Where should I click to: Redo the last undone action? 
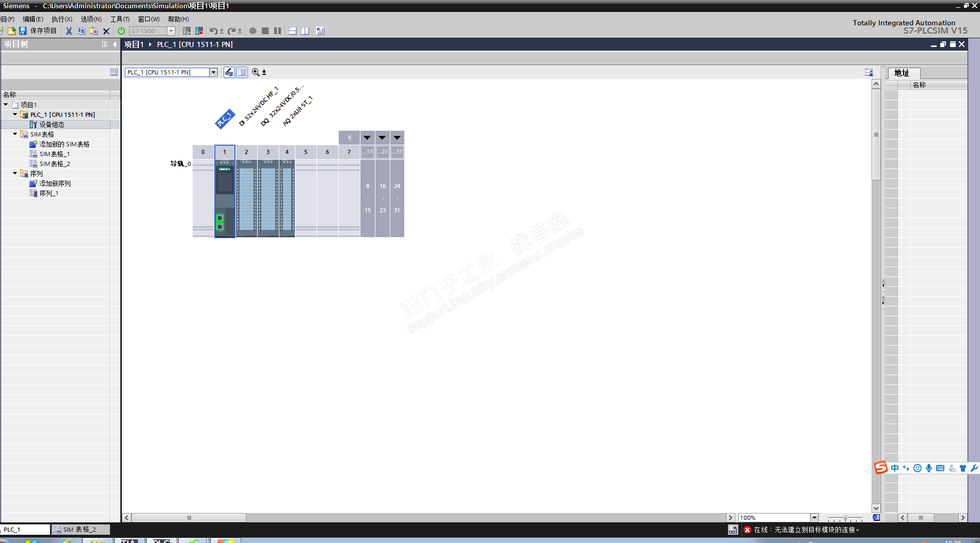point(232,31)
